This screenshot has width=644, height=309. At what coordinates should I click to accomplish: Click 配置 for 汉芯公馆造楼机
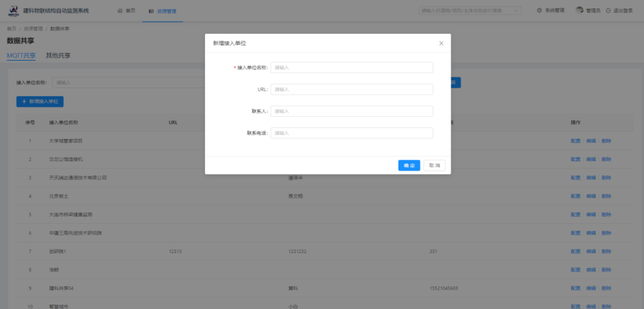[x=575, y=160]
